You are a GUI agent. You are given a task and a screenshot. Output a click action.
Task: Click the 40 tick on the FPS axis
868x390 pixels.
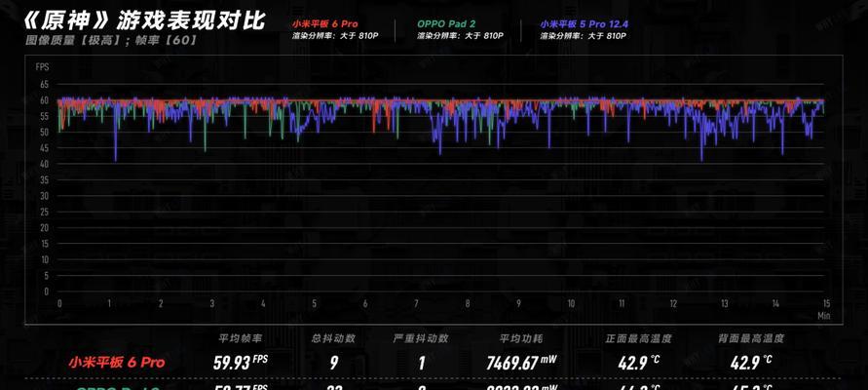coord(44,165)
